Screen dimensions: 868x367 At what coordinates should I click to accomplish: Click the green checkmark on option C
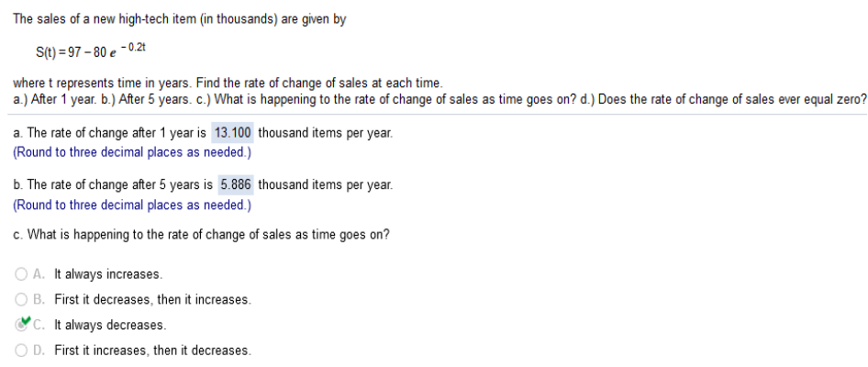coord(25,322)
